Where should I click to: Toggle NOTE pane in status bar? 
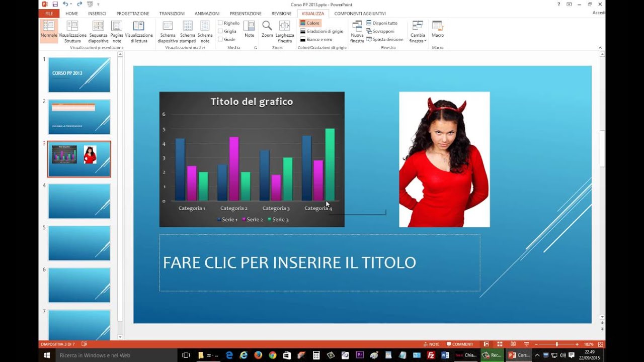click(x=431, y=344)
